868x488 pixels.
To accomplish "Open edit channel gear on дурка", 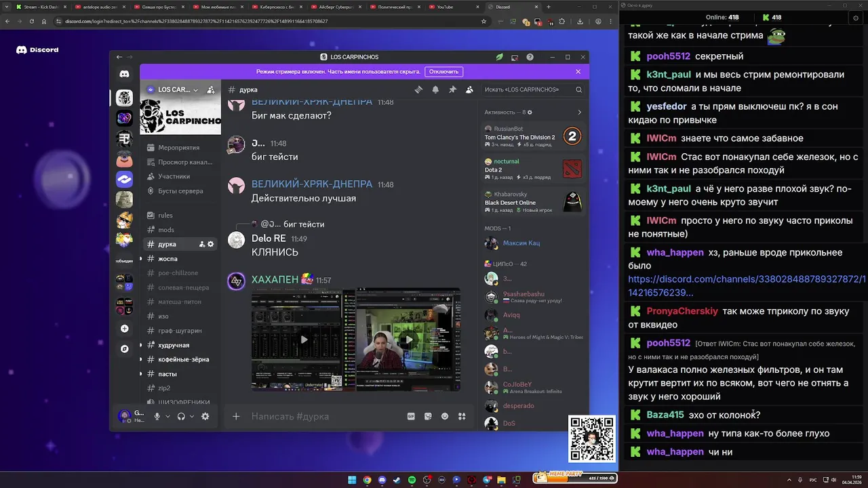I will 211,244.
